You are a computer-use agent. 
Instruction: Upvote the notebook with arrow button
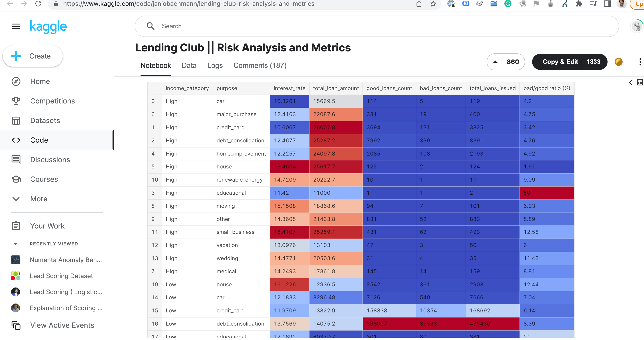tap(495, 62)
